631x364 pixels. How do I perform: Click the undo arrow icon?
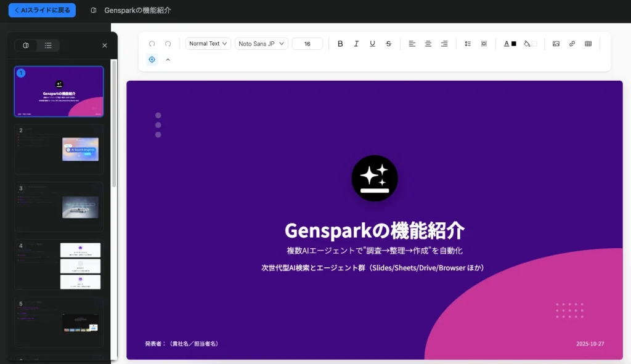tap(152, 43)
